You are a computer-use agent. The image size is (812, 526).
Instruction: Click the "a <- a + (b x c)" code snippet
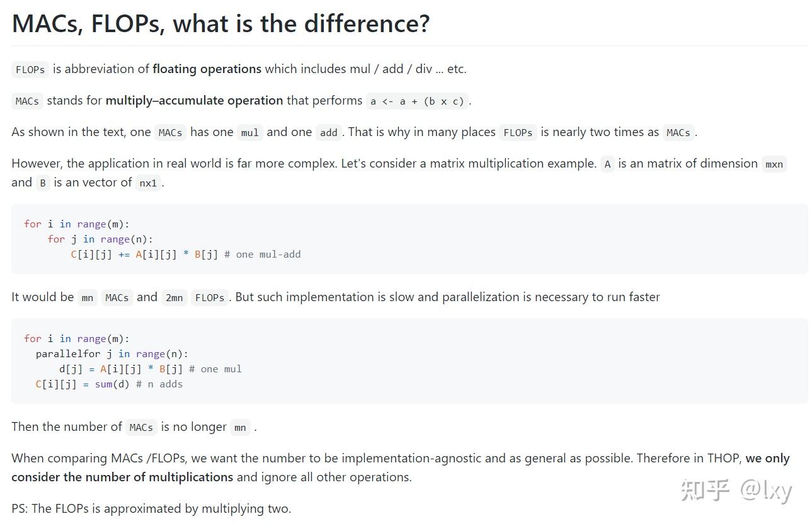coord(417,101)
